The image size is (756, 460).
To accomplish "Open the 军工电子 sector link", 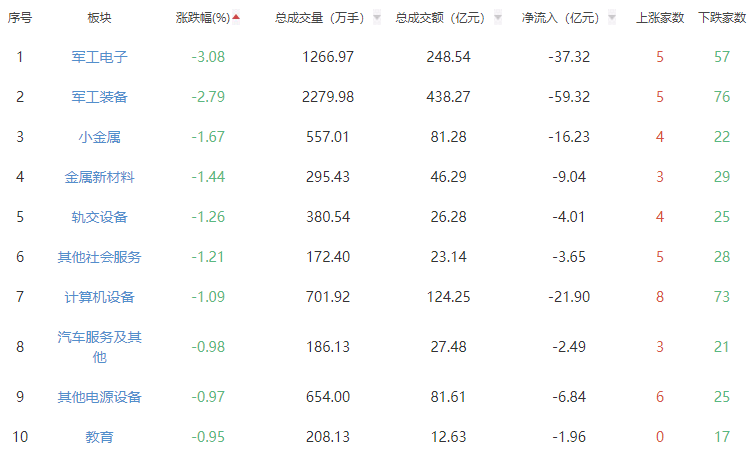I will coord(99,57).
